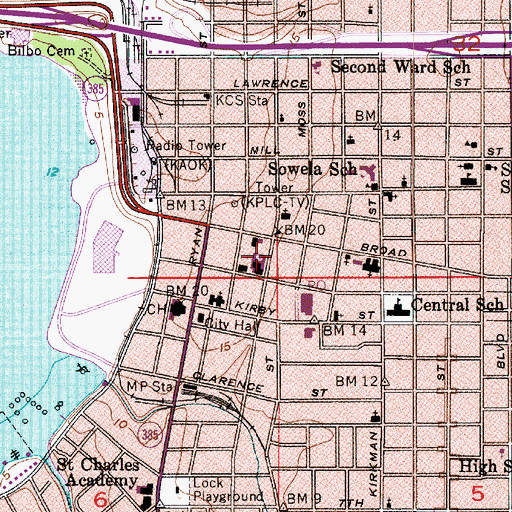
Task: Click the lake depth number 12
Action: (x=53, y=172)
